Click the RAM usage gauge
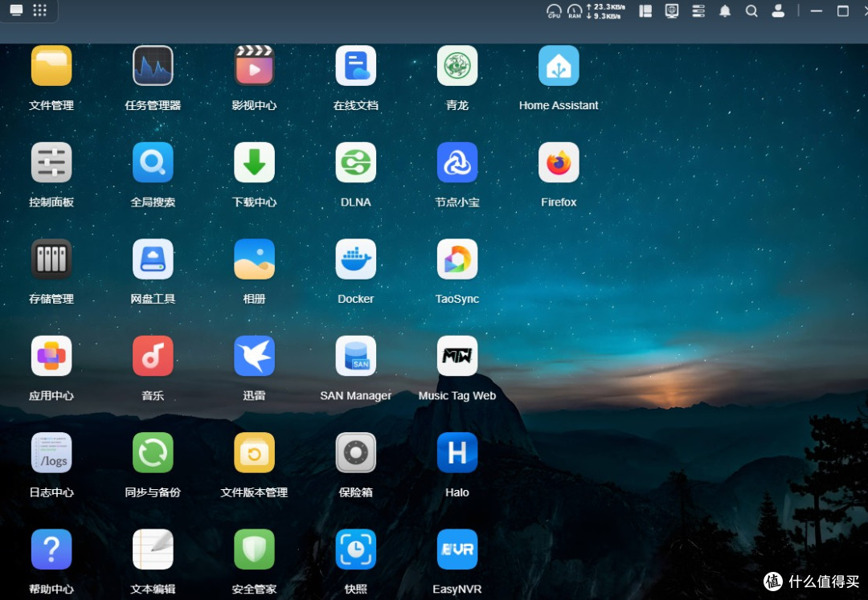This screenshot has width=868, height=600. 575,11
